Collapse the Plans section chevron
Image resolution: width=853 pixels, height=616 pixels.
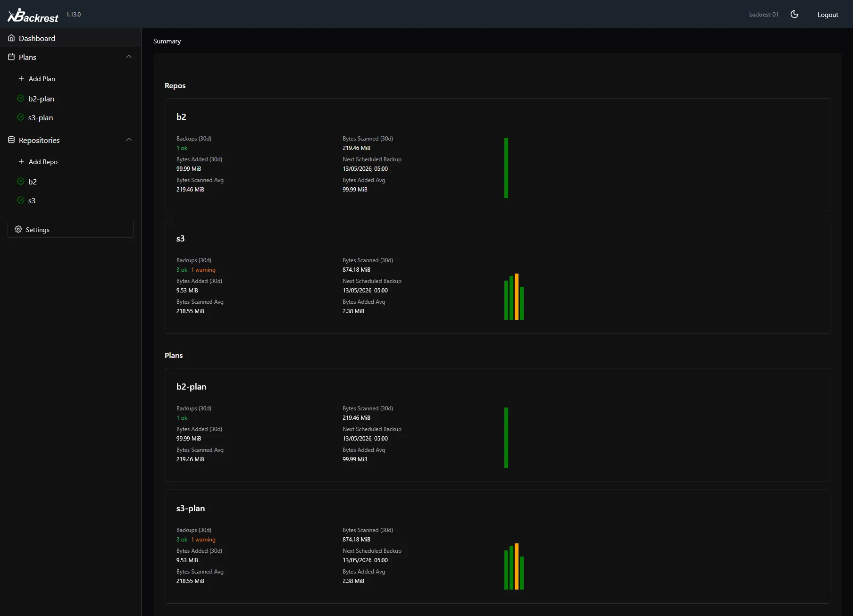(129, 57)
